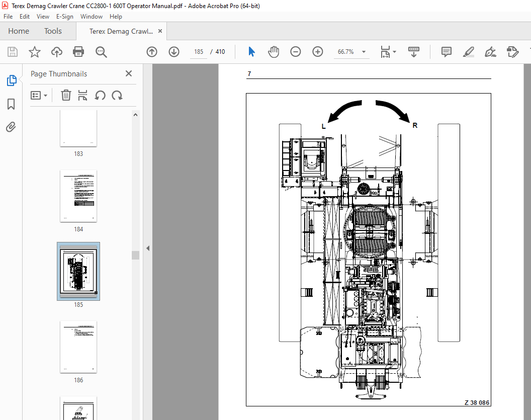Open the Edit menu
The height and width of the screenshot is (420, 531).
pos(24,17)
